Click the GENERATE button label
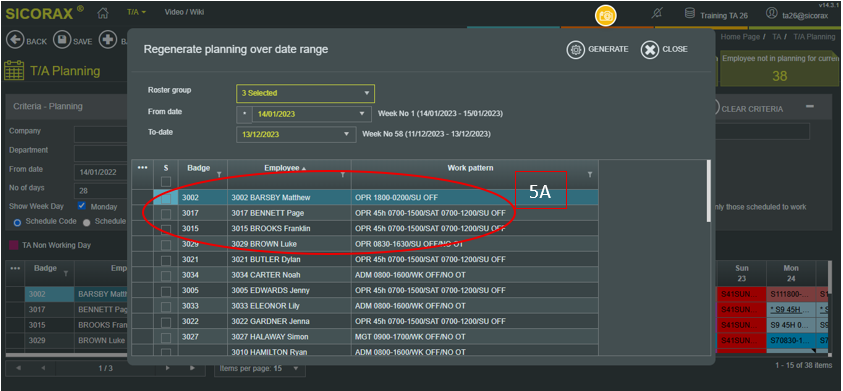This screenshot has height=391, width=843. [x=608, y=49]
